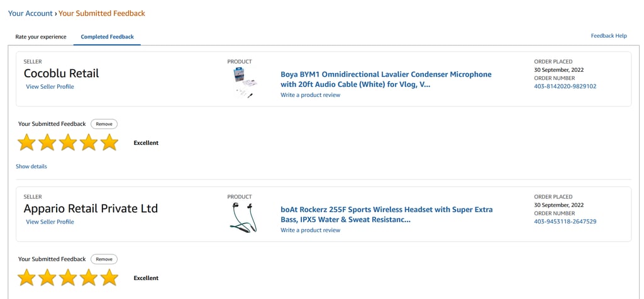This screenshot has height=299, width=644.
Task: Select the Completed Feedback tab
Action: (x=107, y=37)
